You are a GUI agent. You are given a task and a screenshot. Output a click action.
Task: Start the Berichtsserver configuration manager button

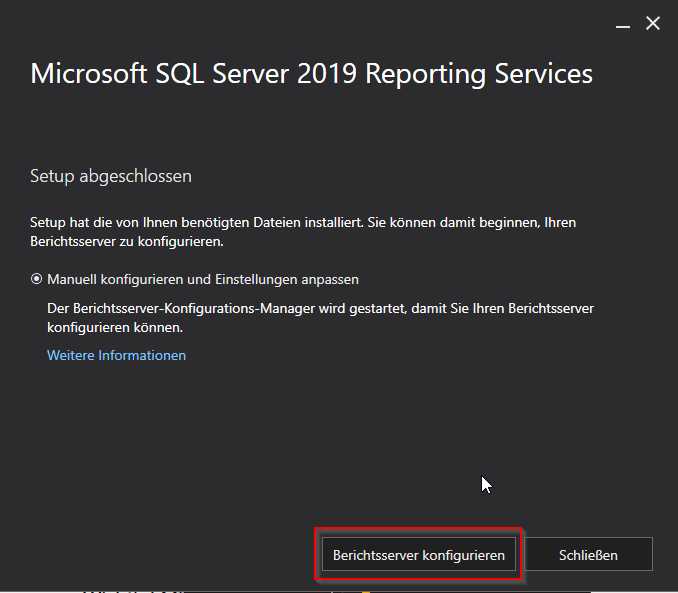pyautogui.click(x=418, y=554)
